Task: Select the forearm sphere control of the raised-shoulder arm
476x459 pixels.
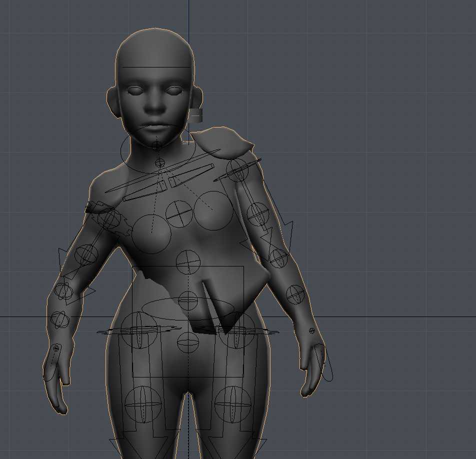Action: [295, 294]
